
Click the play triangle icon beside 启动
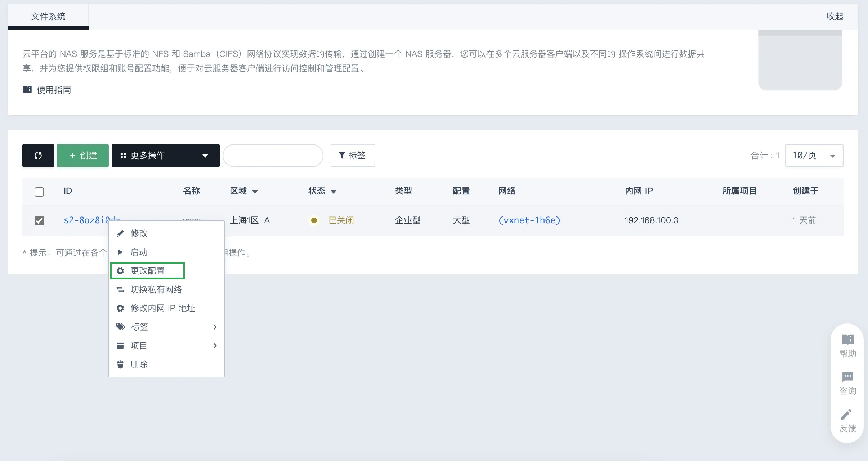(120, 252)
